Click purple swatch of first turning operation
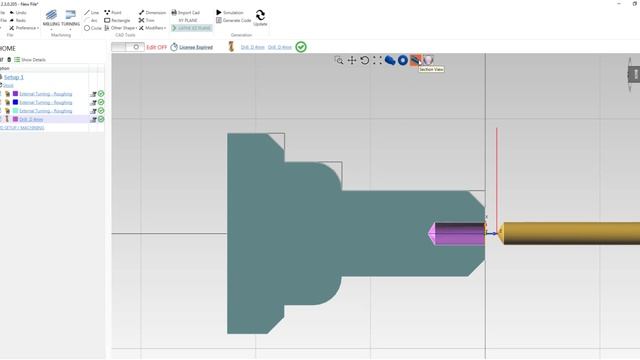Screen dimensions: 640x360 16,94
